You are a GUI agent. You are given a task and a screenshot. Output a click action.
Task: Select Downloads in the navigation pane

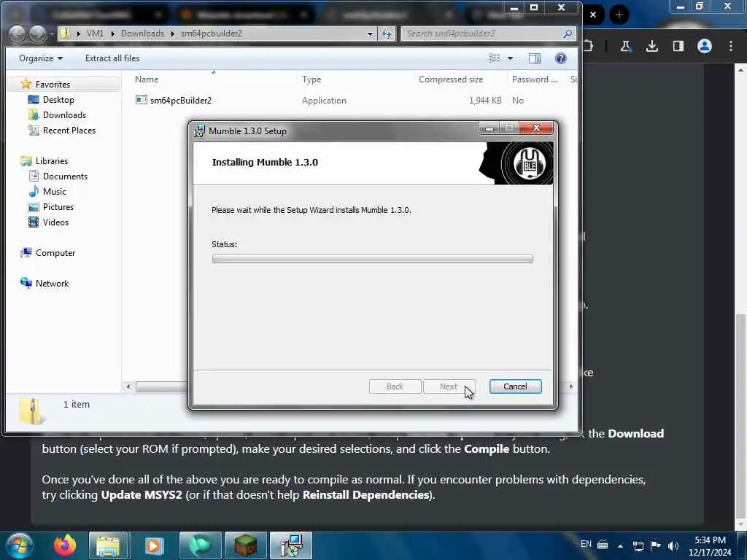tap(64, 114)
